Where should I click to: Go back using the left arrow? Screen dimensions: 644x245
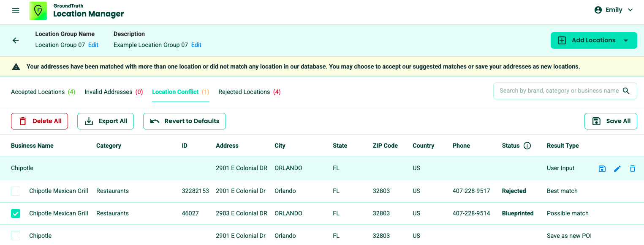click(16, 41)
